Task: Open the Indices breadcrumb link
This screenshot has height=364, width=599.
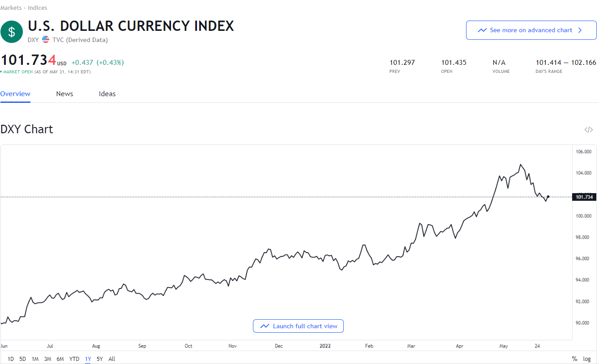Action: point(37,8)
